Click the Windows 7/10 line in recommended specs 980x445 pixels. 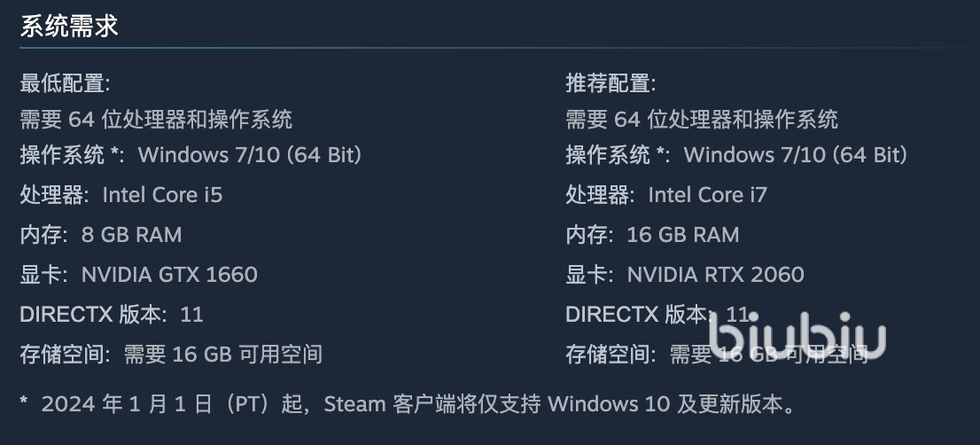click(x=796, y=155)
